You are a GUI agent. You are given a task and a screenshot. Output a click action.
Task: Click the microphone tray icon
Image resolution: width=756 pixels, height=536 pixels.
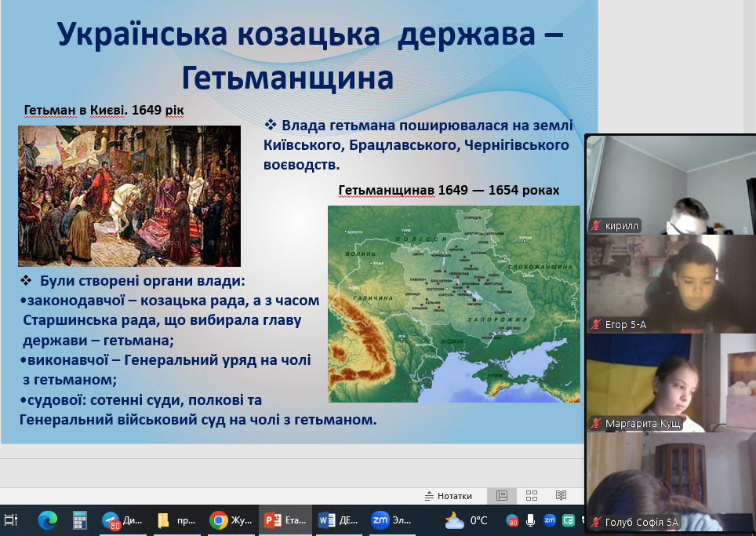[530, 520]
